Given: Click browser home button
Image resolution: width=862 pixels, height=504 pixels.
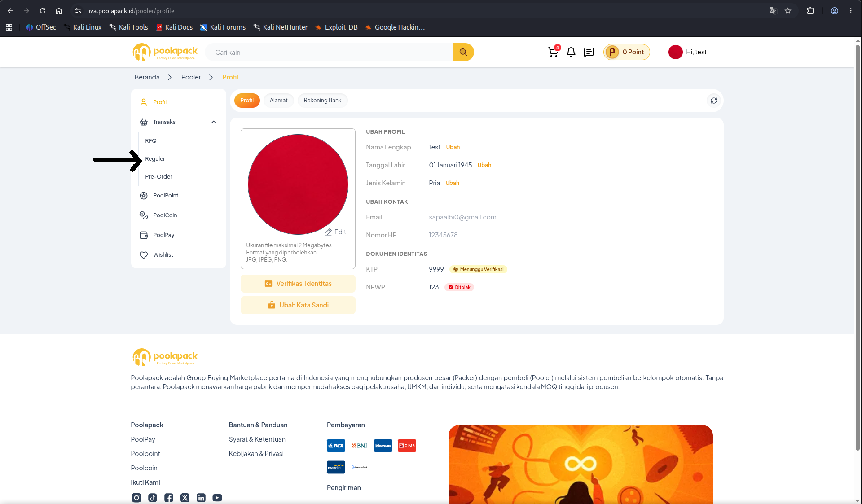Looking at the screenshot, I should (x=59, y=11).
